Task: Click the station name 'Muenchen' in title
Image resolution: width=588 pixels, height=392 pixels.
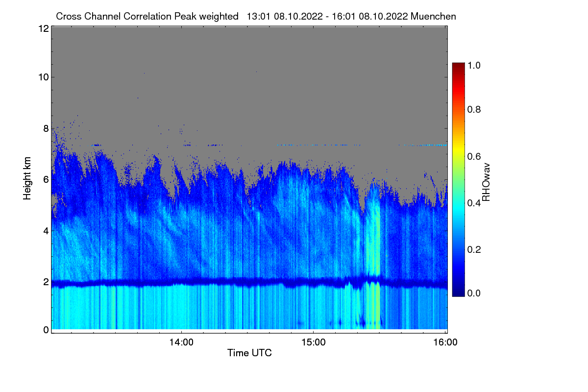Action: [434, 16]
